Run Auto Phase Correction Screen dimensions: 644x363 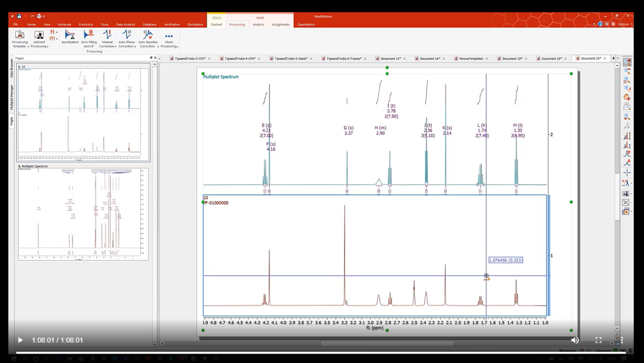point(127,39)
